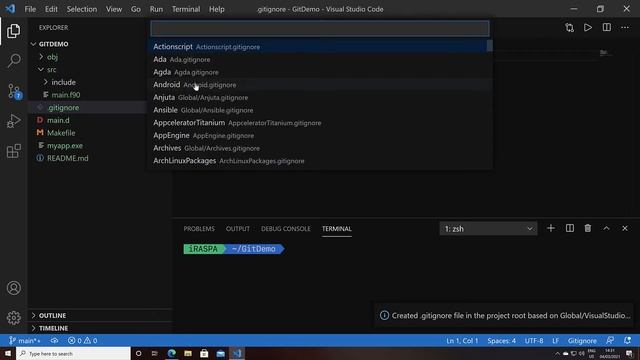Click the main branch indicator in status bar
The height and width of the screenshot is (360, 640).
pos(24,340)
